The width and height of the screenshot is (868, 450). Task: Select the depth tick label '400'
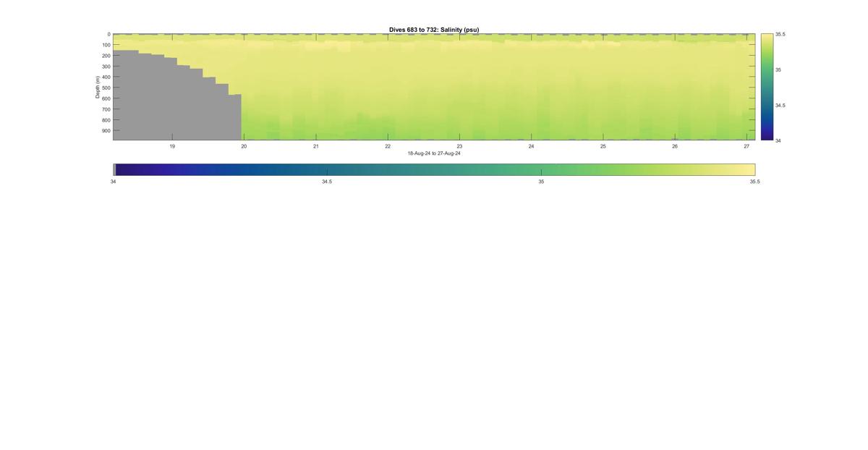[106, 77]
